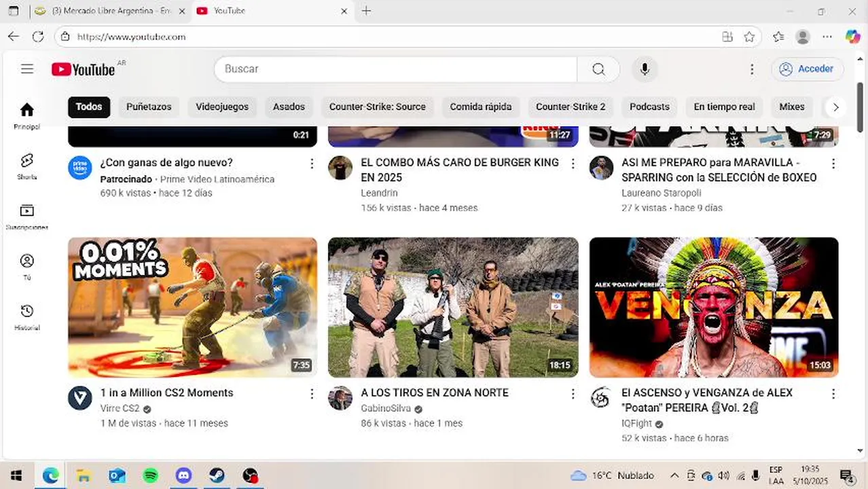
Task: Select the Puñetazos filter chip
Action: click(x=149, y=107)
